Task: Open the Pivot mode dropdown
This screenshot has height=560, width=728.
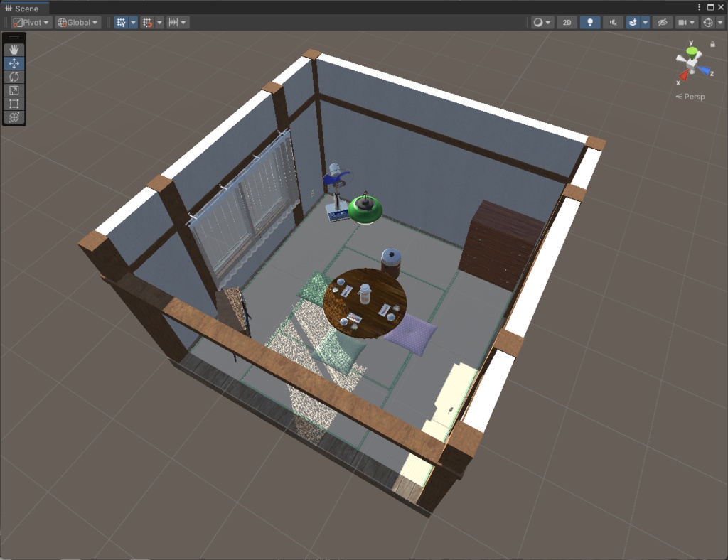Action: click(30, 22)
